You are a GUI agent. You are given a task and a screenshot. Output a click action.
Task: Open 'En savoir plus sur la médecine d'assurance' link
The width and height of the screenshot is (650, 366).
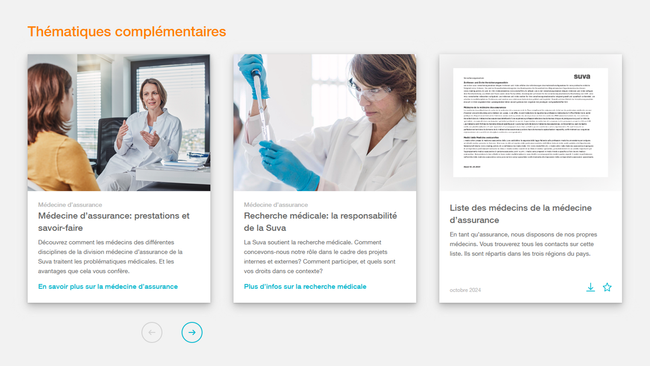108,286
